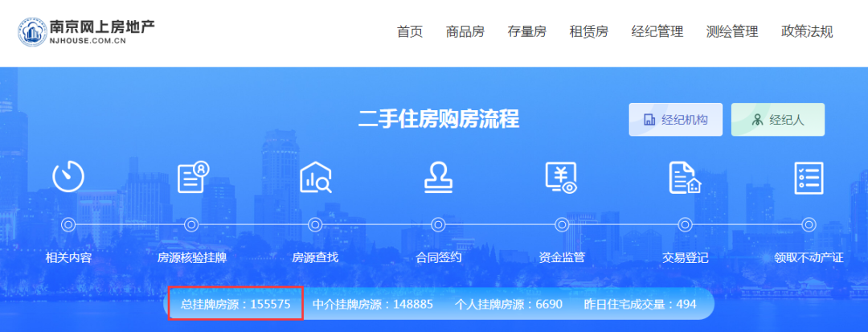The image size is (868, 332).
Task: Click the house search icon above 房源查找
Action: pyautogui.click(x=316, y=177)
